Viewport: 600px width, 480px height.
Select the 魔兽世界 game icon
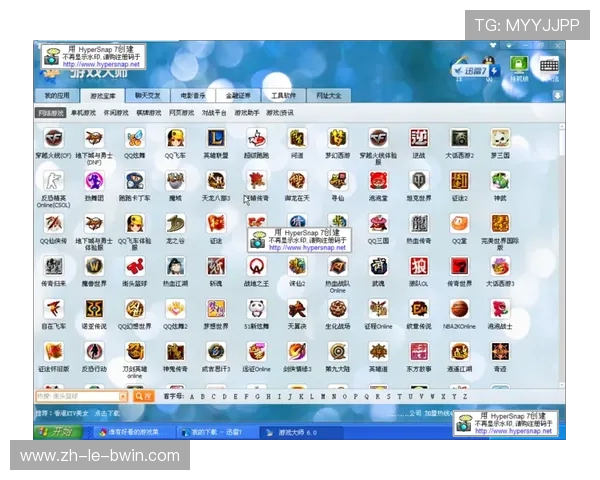pyautogui.click(x=94, y=266)
